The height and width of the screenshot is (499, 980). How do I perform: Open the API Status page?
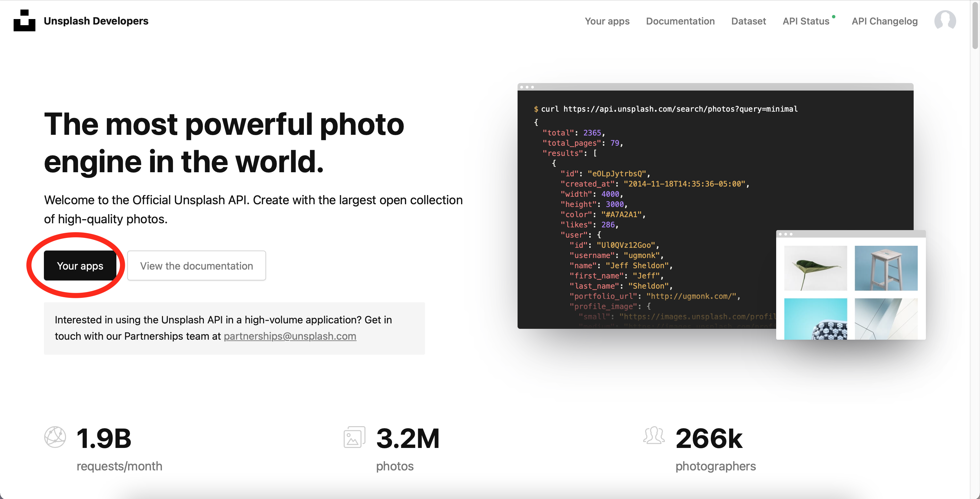tap(805, 21)
